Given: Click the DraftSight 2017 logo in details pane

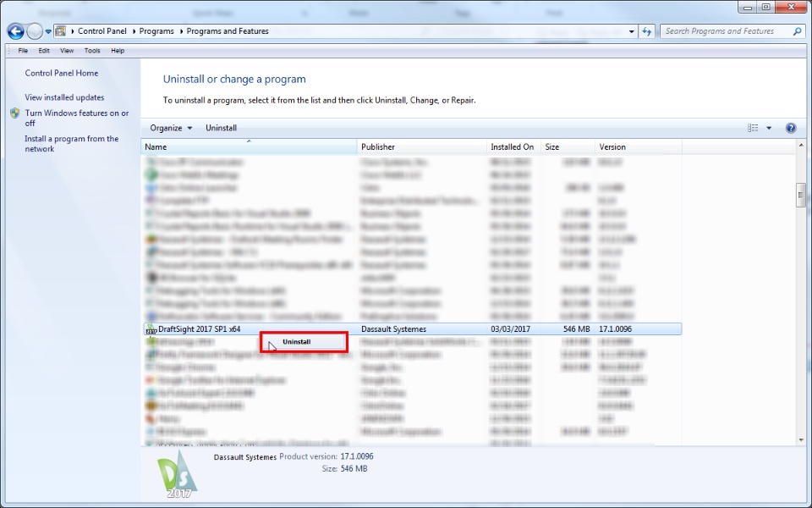Looking at the screenshot, I should [x=178, y=474].
